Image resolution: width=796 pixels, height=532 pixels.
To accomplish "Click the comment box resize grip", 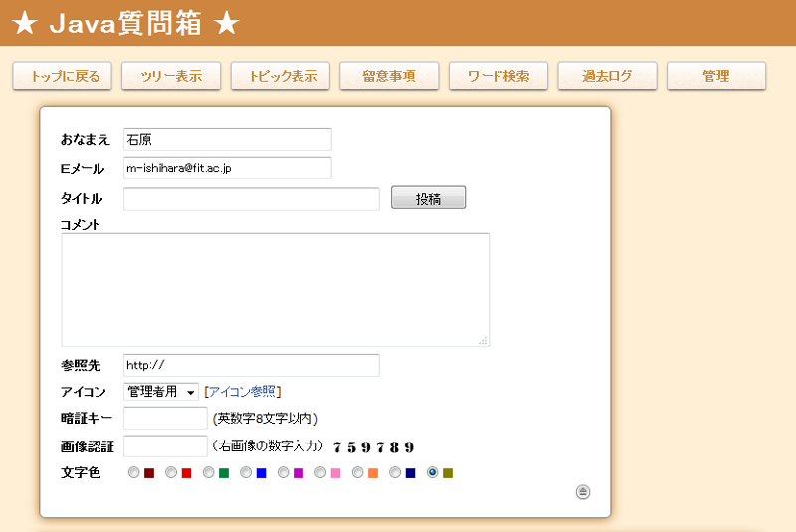I will [484, 341].
